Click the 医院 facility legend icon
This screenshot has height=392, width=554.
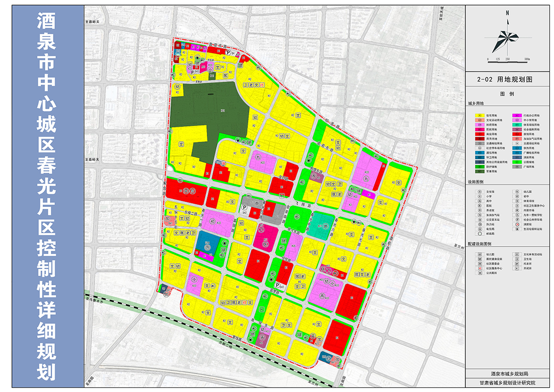click(480, 205)
